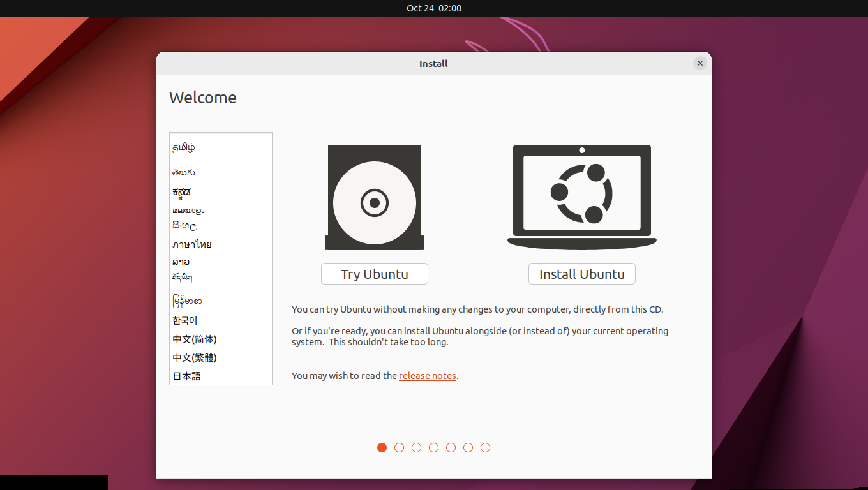Select ລາວ in the language list
The width and height of the screenshot is (868, 490).
tap(221, 262)
